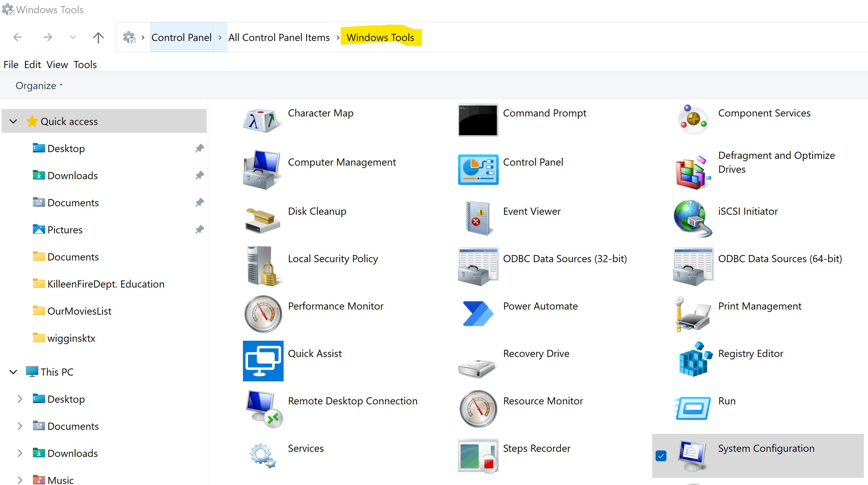Open the View menu

(57, 64)
